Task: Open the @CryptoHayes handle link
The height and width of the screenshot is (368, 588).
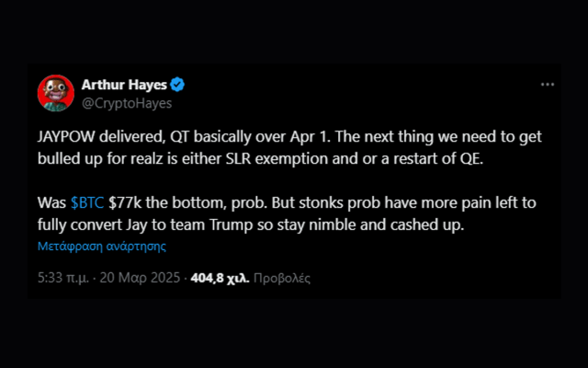Action: pos(127,103)
